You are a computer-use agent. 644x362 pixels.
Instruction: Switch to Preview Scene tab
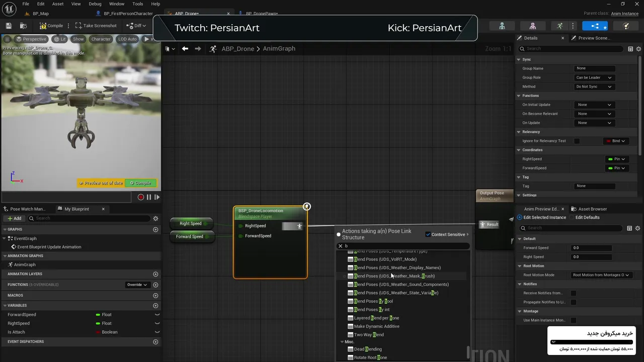tap(590, 38)
